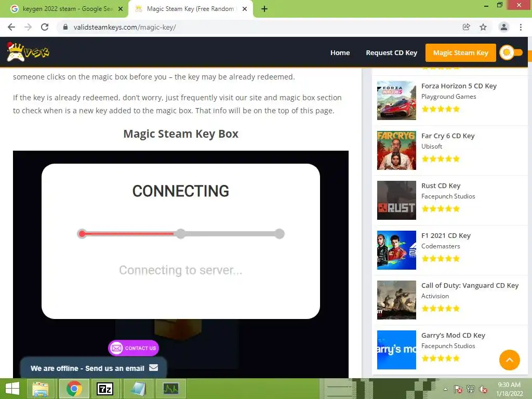Viewport: 532px width, 399px height.
Task: Click the Garry's Mod thumbnail
Action: point(396,350)
